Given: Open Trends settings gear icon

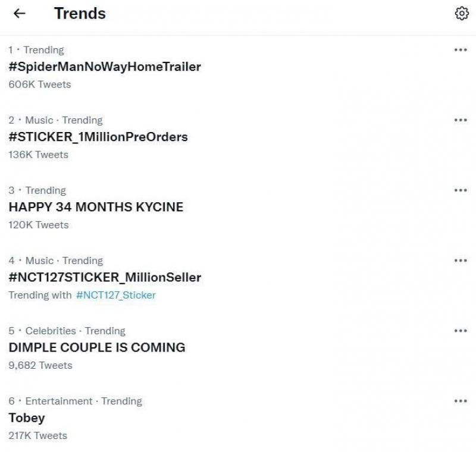Looking at the screenshot, I should tap(461, 14).
